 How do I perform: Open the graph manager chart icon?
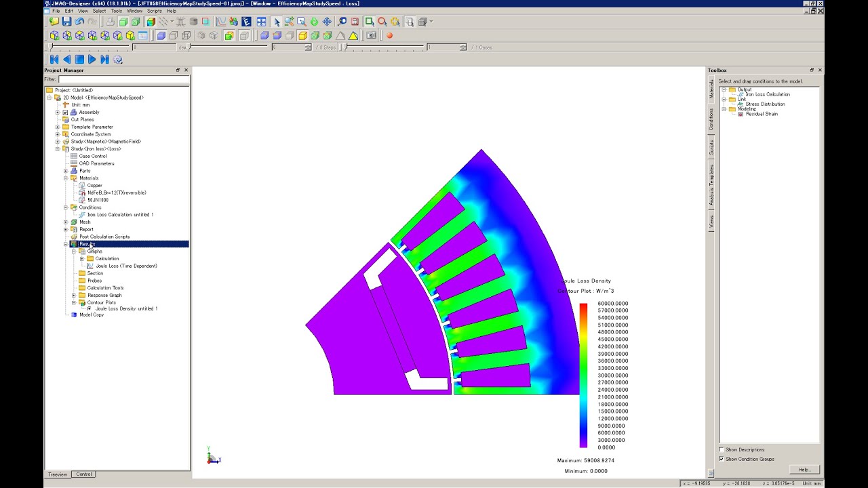click(x=220, y=22)
